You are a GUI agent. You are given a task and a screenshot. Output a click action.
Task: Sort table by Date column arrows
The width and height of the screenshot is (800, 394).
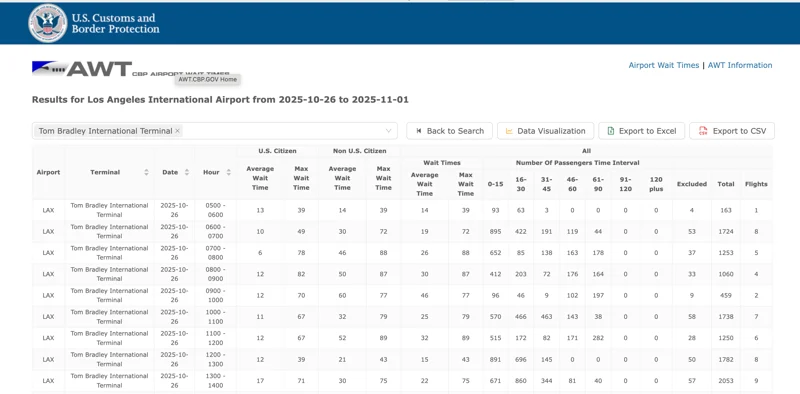coord(187,173)
